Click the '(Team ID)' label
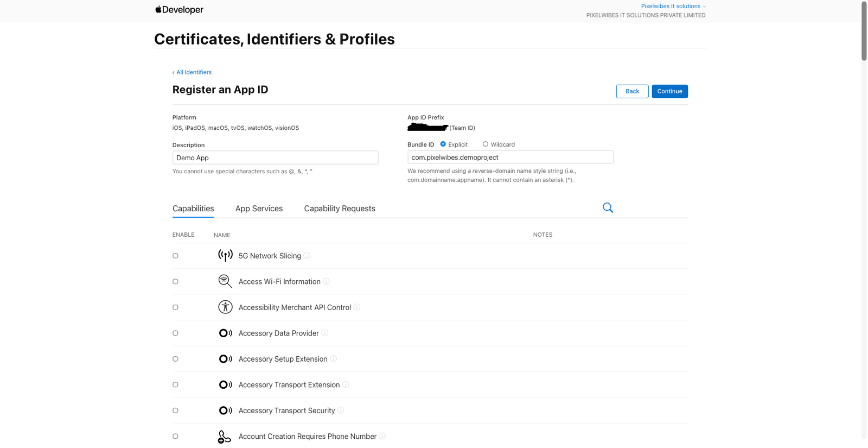 [x=462, y=128]
